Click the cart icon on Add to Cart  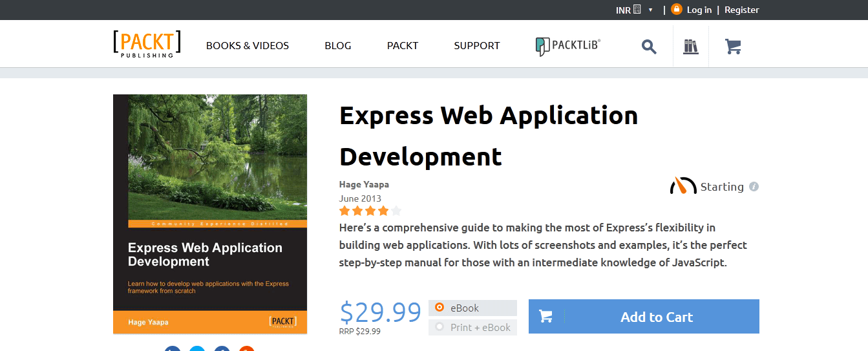pos(545,317)
